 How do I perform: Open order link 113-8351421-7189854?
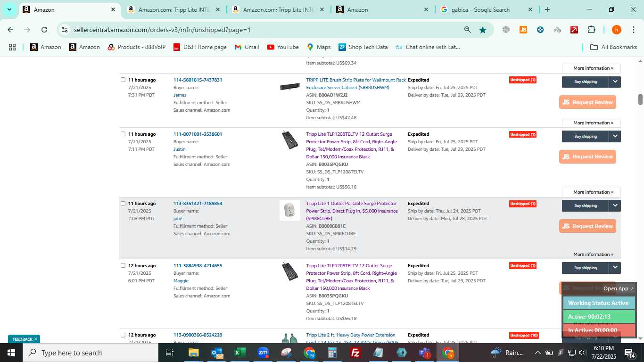[198, 204]
